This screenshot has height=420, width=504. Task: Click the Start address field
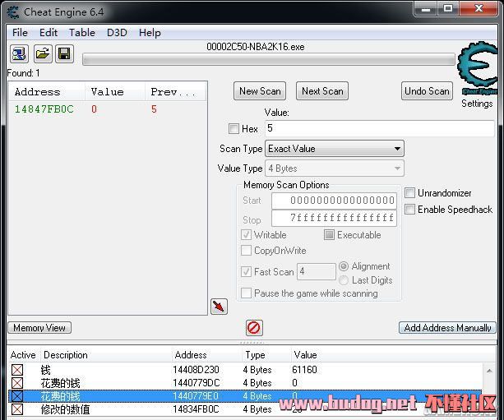pyautogui.click(x=334, y=201)
